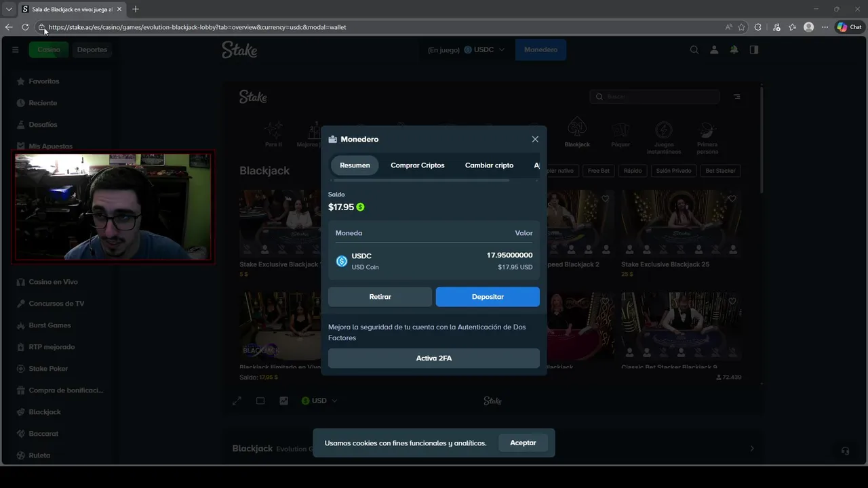Apply Salón Privado filter chip

673,171
